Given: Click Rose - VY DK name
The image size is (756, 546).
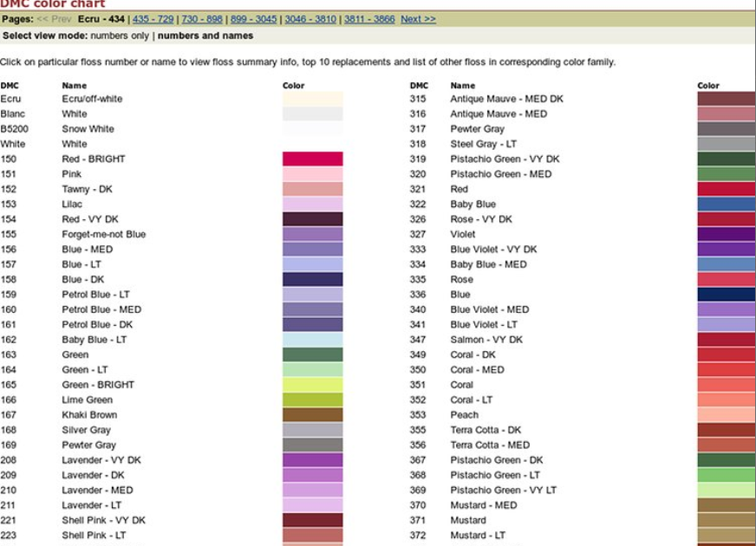Looking at the screenshot, I should (481, 219).
